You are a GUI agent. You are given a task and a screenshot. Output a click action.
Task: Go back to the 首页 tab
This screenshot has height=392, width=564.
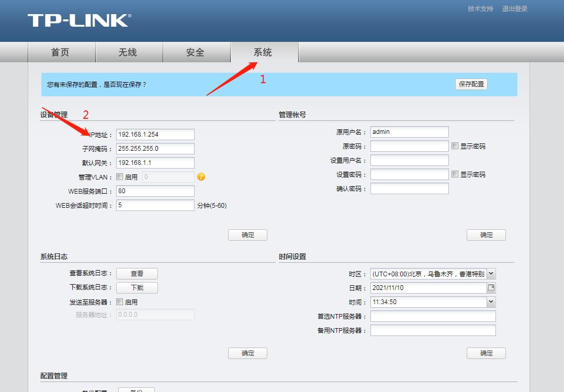(x=61, y=52)
